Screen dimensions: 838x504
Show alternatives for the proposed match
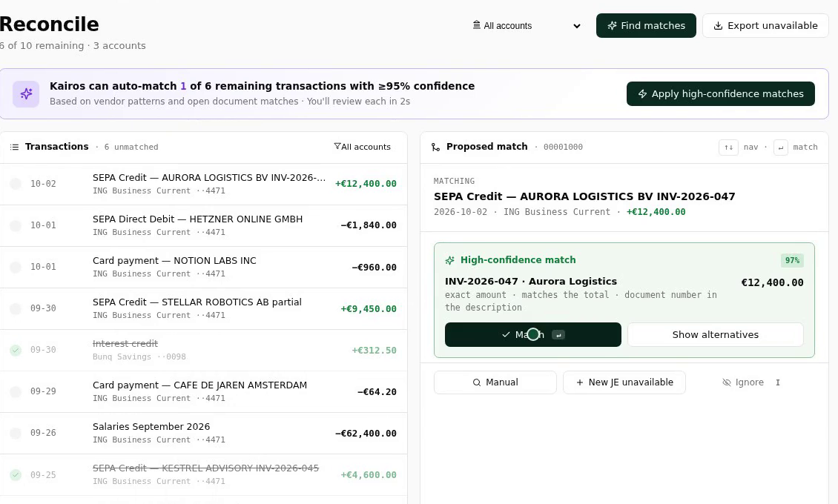pos(715,335)
